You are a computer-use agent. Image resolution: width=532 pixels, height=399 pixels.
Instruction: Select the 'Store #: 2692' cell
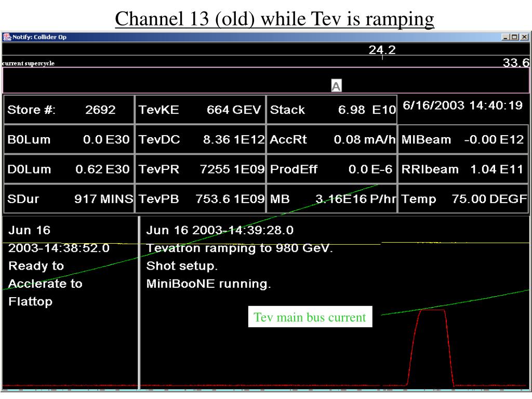click(69, 110)
